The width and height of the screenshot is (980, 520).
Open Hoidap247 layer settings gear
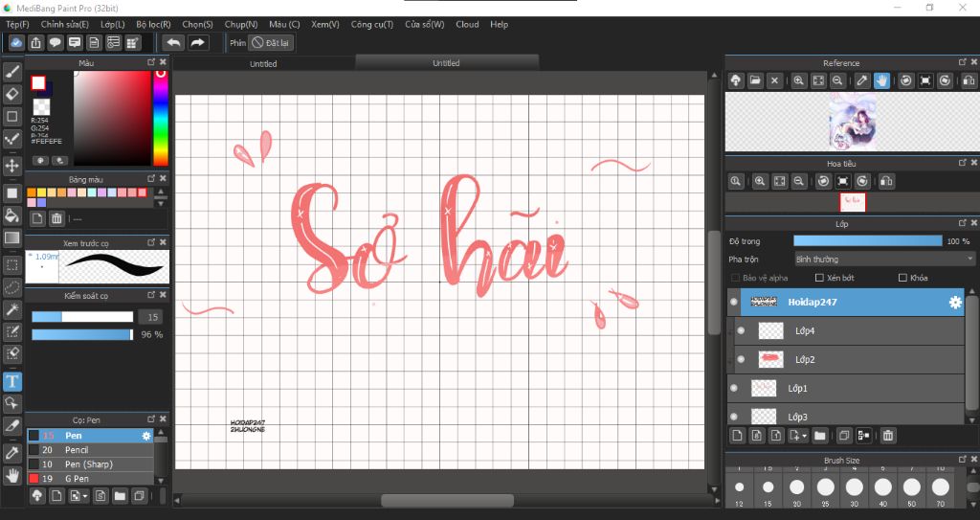955,303
